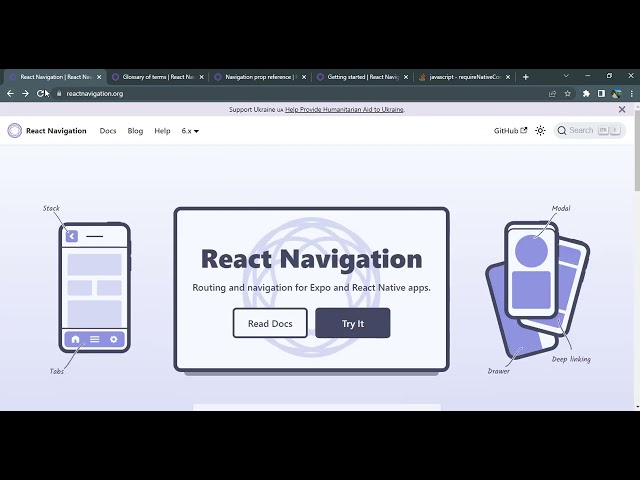Close the javascript requireNativeComponent tab
The image size is (640, 480).
click(508, 77)
